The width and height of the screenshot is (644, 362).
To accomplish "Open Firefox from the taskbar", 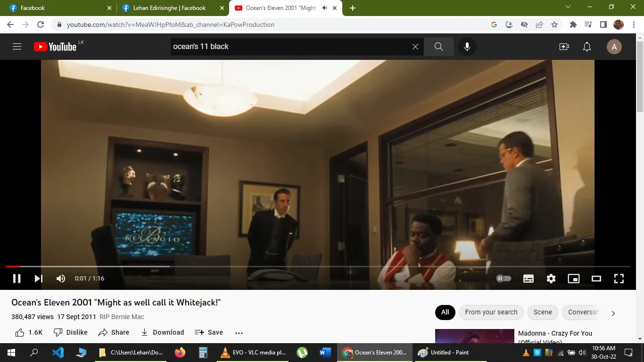I will click(x=180, y=353).
